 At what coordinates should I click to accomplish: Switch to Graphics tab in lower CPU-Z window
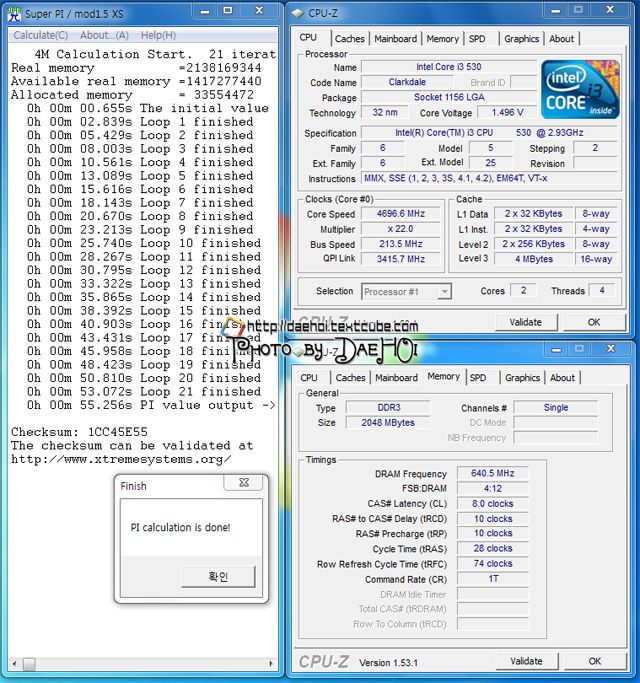(x=522, y=378)
